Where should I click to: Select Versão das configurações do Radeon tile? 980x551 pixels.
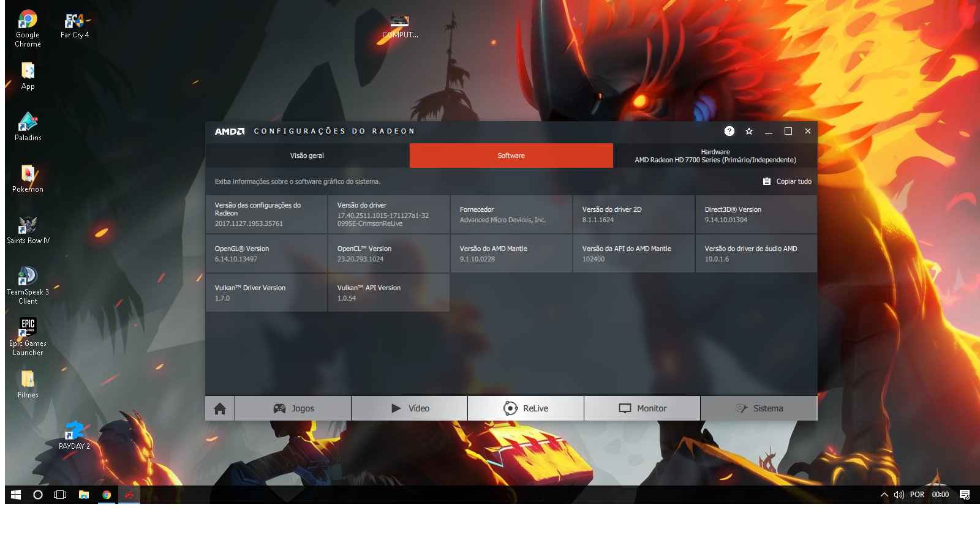click(x=266, y=214)
